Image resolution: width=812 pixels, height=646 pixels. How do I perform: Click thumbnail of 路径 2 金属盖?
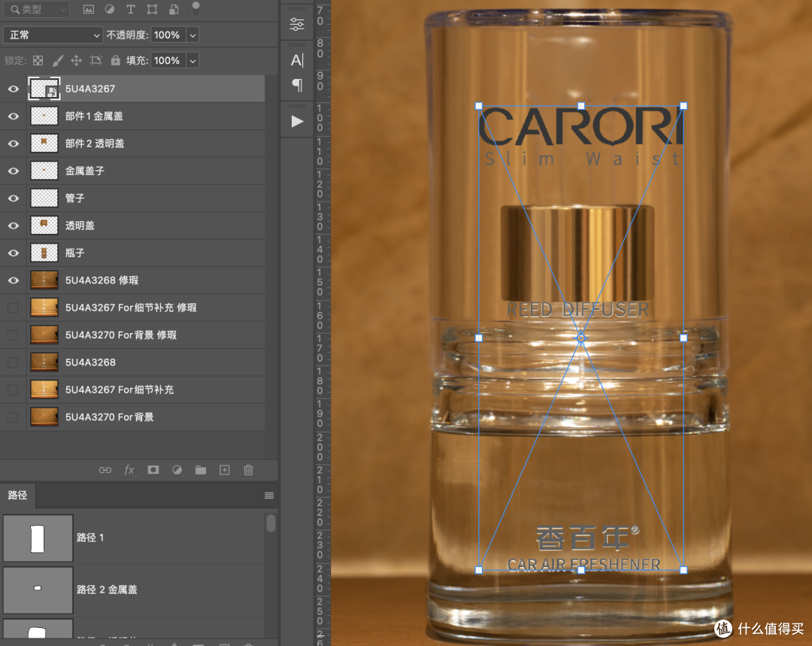(x=38, y=590)
